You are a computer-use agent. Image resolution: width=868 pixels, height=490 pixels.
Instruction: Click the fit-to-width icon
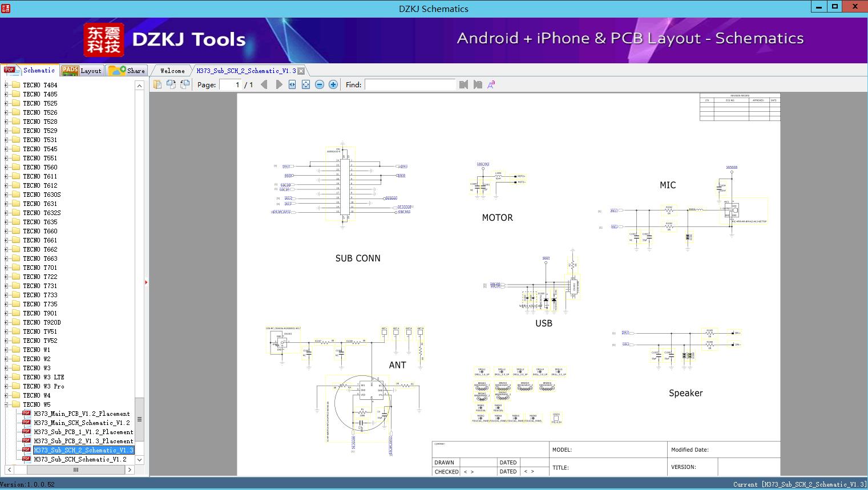pyautogui.click(x=292, y=84)
